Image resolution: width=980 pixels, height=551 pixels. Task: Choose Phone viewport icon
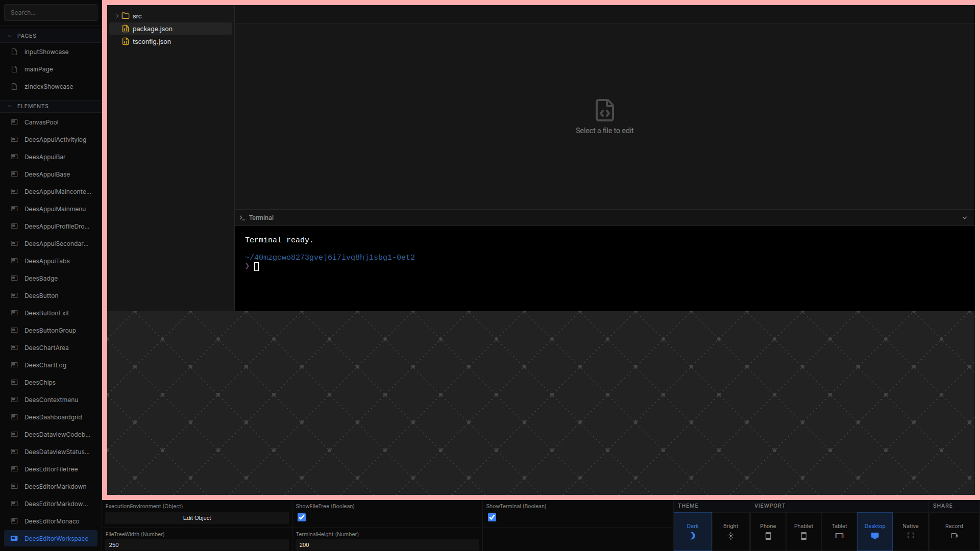click(x=768, y=536)
